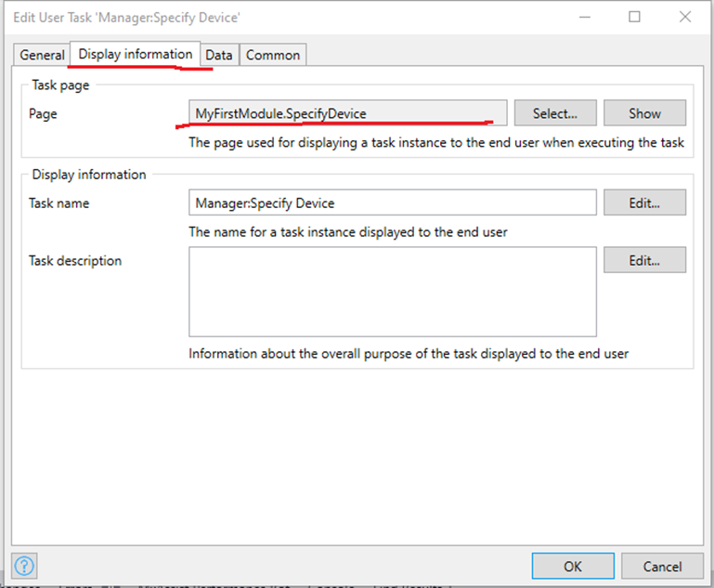Click hint 'The name for a task instance displayed'
The height and width of the screenshot is (588, 714).
coord(348,232)
